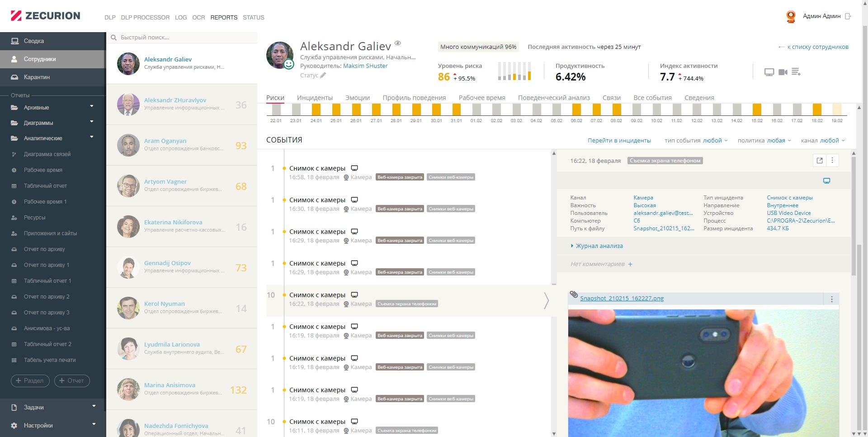This screenshot has height=437, width=868.
Task: Select the 24.01 bar in the risk timeline
Action: coord(316,109)
